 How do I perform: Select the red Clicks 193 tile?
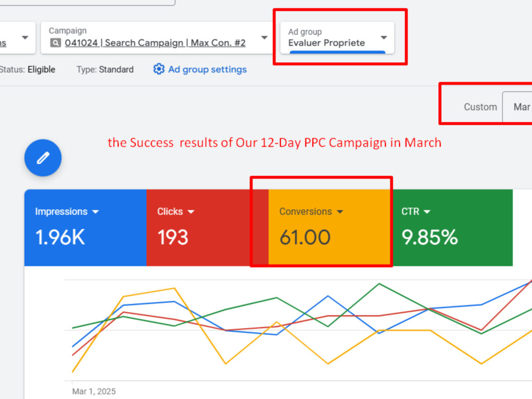click(207, 228)
